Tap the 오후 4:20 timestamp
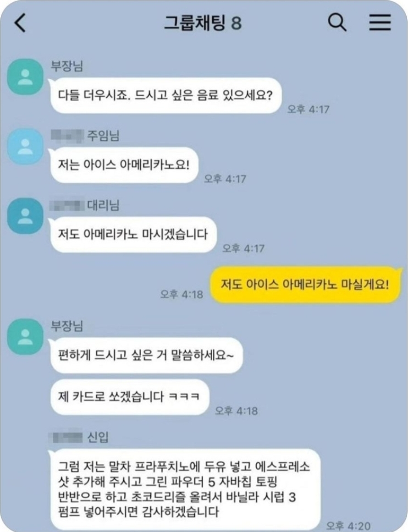This screenshot has height=532, width=408. coord(348,526)
